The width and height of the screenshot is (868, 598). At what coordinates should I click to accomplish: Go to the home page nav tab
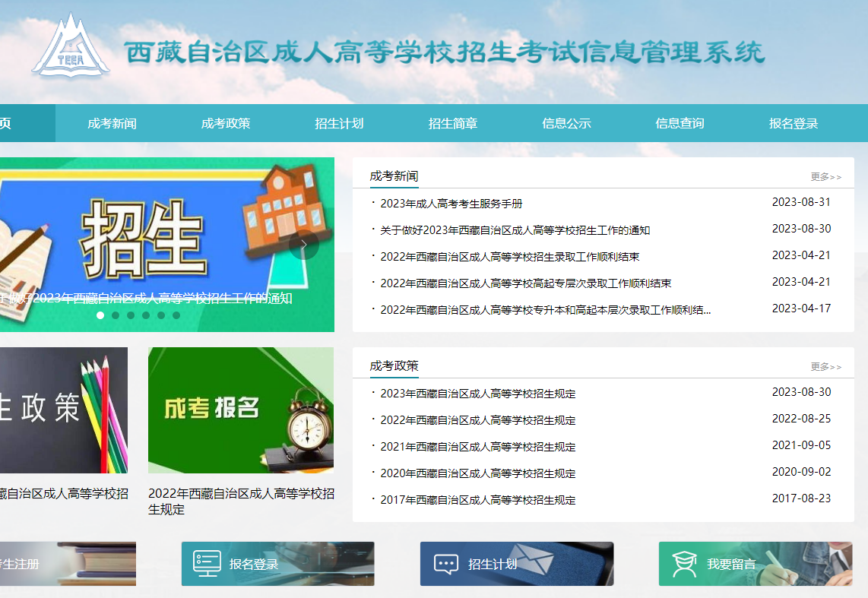click(27, 123)
